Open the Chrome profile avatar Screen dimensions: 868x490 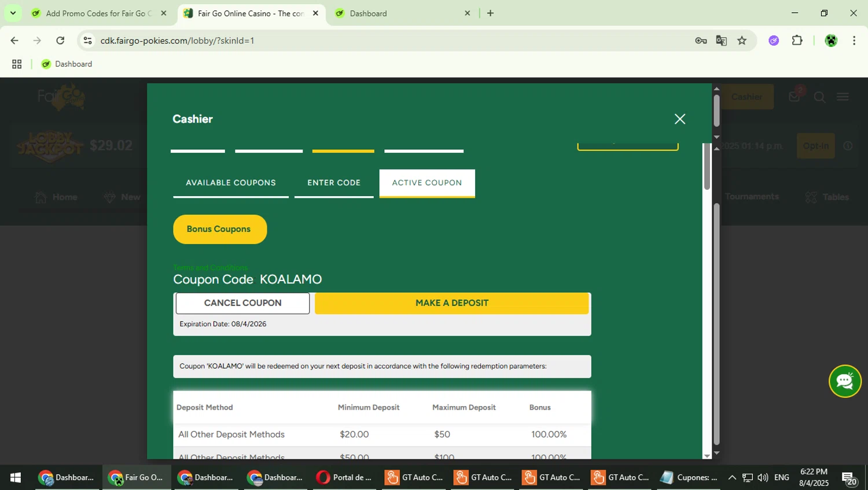831,40
